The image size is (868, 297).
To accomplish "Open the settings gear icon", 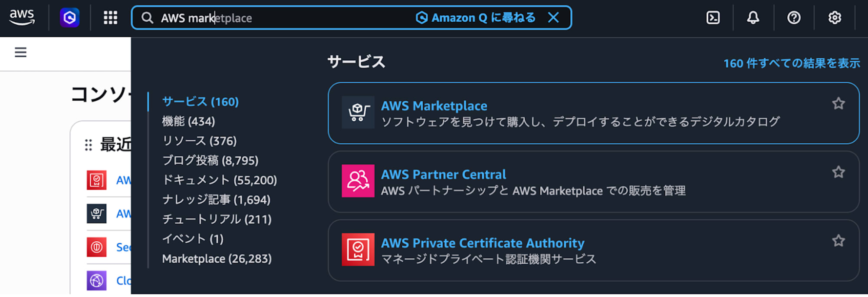I will (x=835, y=18).
